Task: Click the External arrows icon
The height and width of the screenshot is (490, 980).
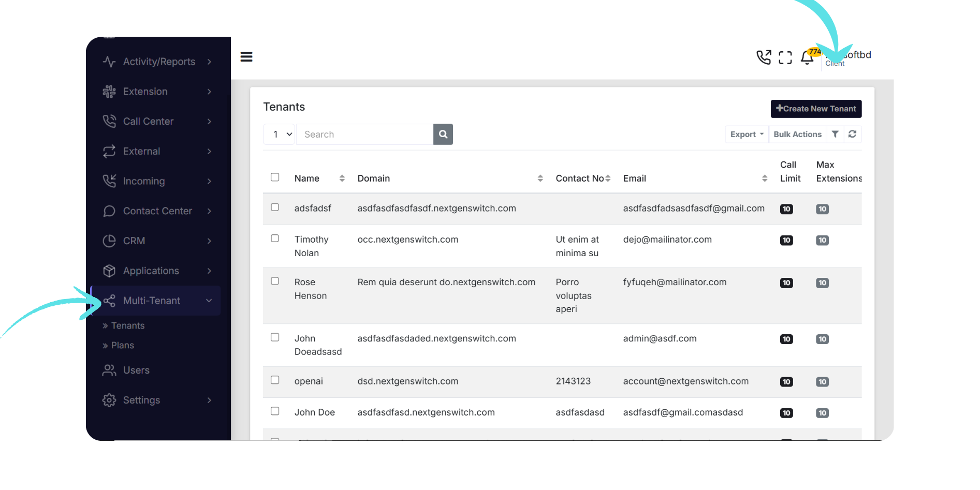Action: coord(109,151)
